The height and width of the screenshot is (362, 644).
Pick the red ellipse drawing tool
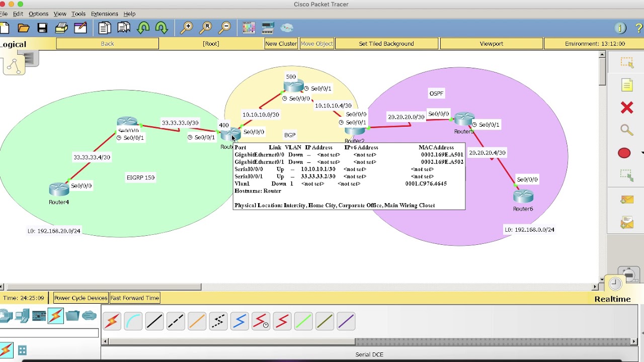[x=624, y=153]
